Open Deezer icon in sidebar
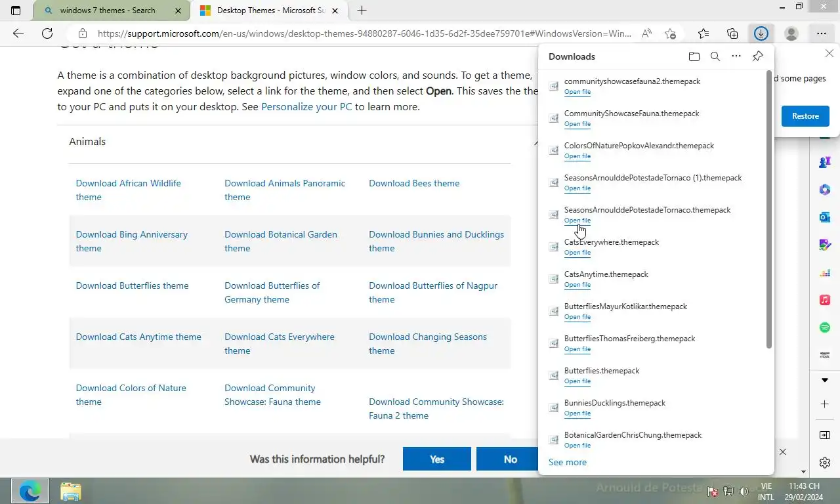 [825, 272]
